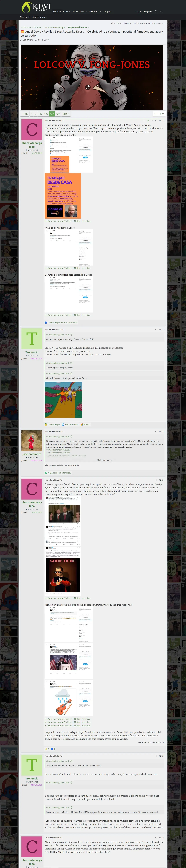
Task: Expand the Members dropdown arrow
Action: pyautogui.click(x=100, y=11)
